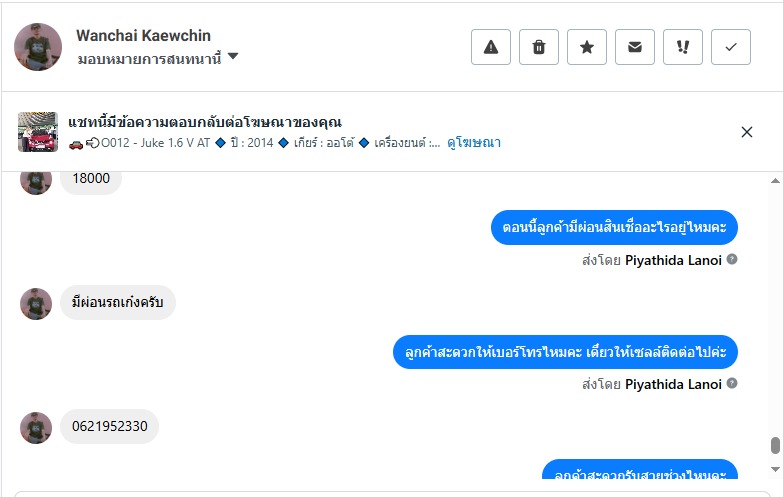The width and height of the screenshot is (783, 497).
Task: Close the ad reply banner
Action: pos(747,132)
